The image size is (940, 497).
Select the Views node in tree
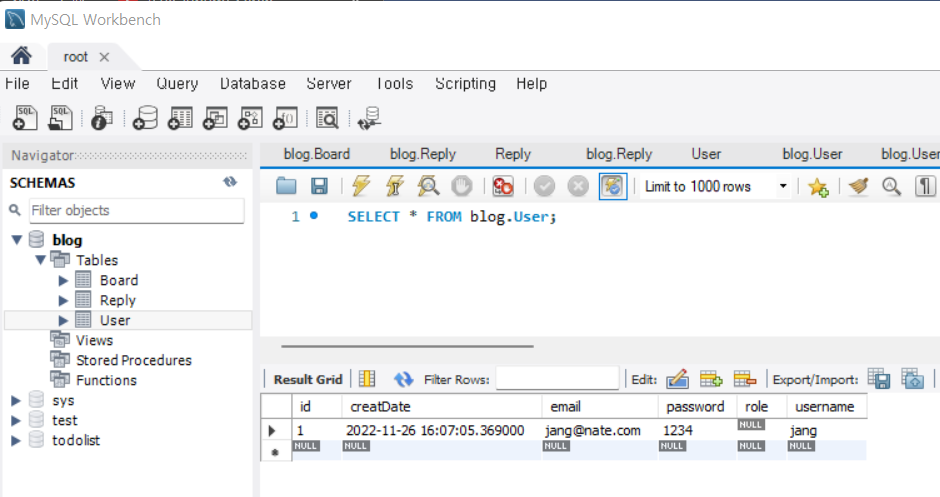pos(94,341)
